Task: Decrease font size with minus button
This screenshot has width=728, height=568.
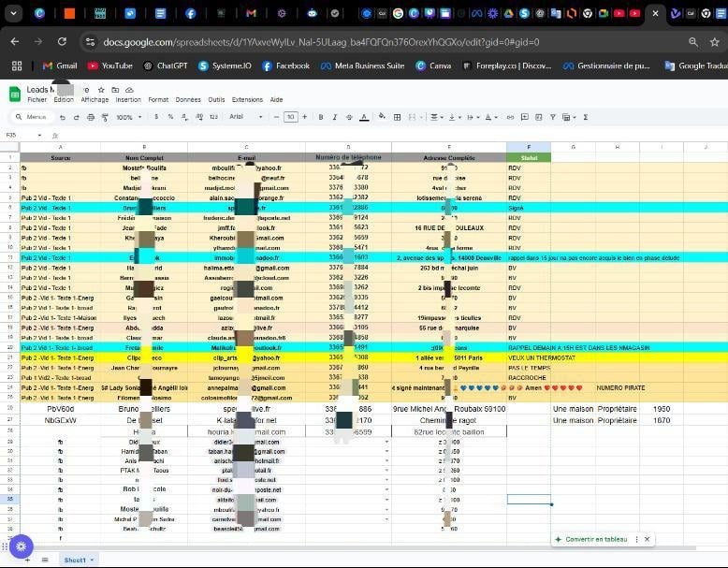Action: (x=276, y=117)
